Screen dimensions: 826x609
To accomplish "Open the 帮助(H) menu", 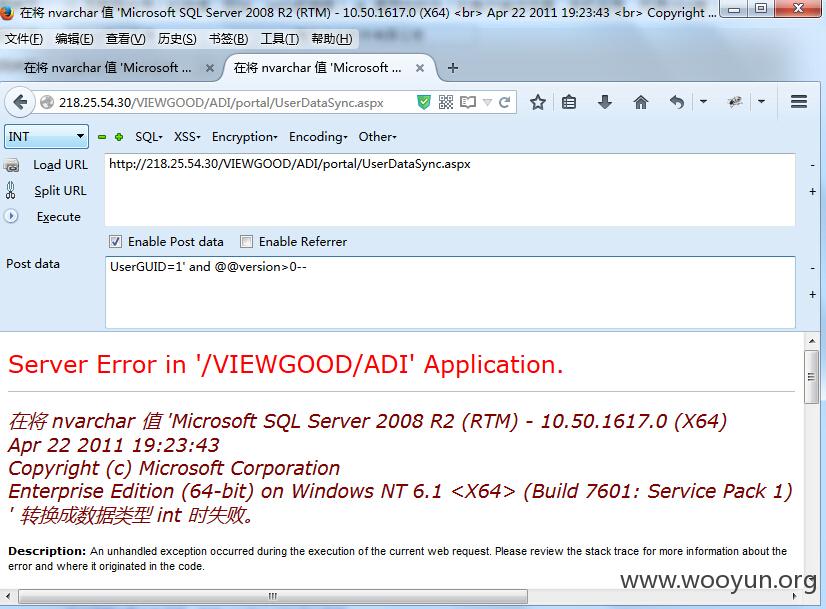I will (331, 39).
